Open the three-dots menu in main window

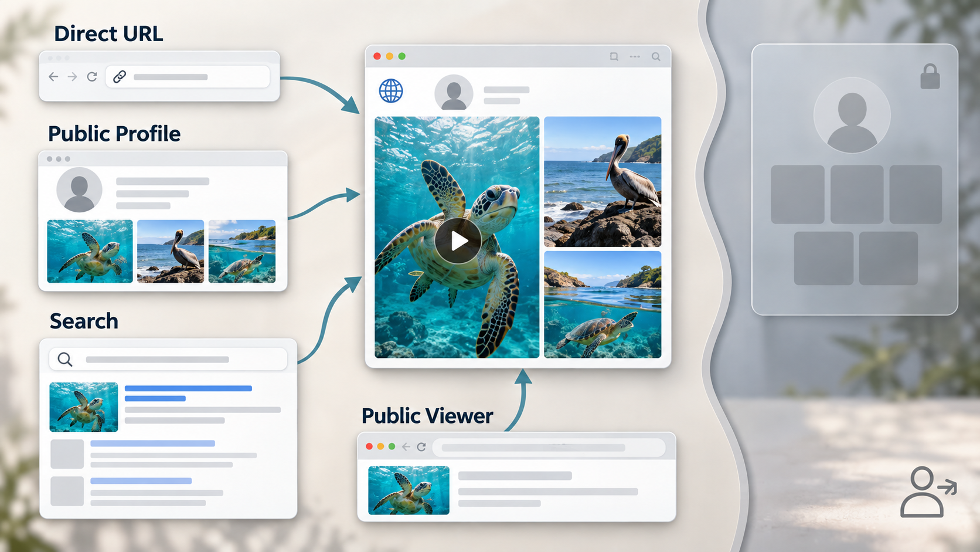(x=635, y=57)
